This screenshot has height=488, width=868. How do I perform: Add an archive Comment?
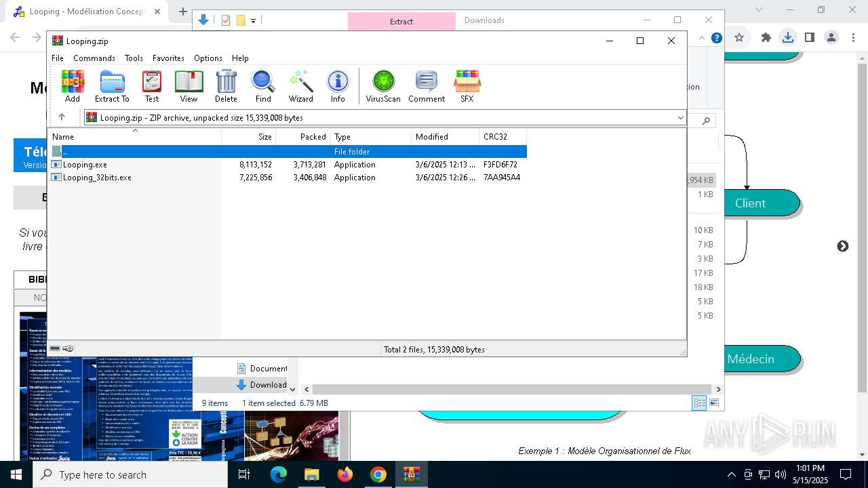(427, 86)
